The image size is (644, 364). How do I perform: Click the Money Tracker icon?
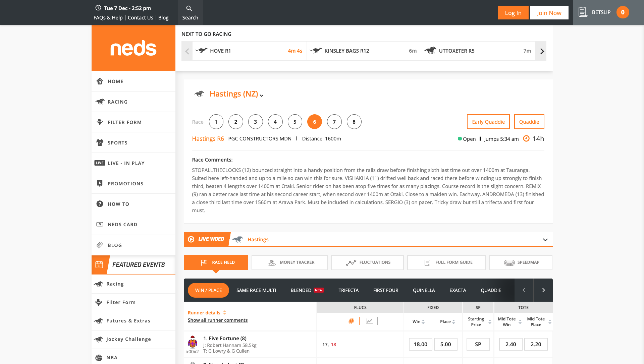[x=271, y=262]
